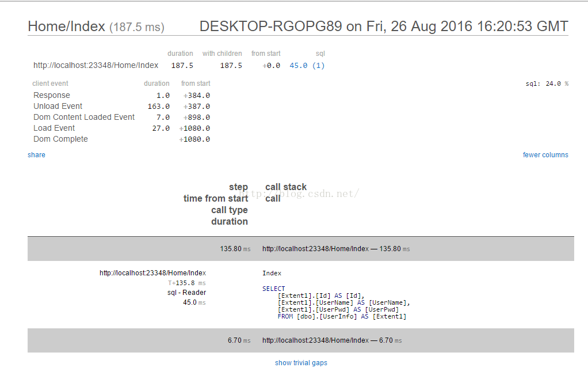588x375 pixels.
Task: Click the Unload Event duration 163.0
Action: (x=159, y=106)
